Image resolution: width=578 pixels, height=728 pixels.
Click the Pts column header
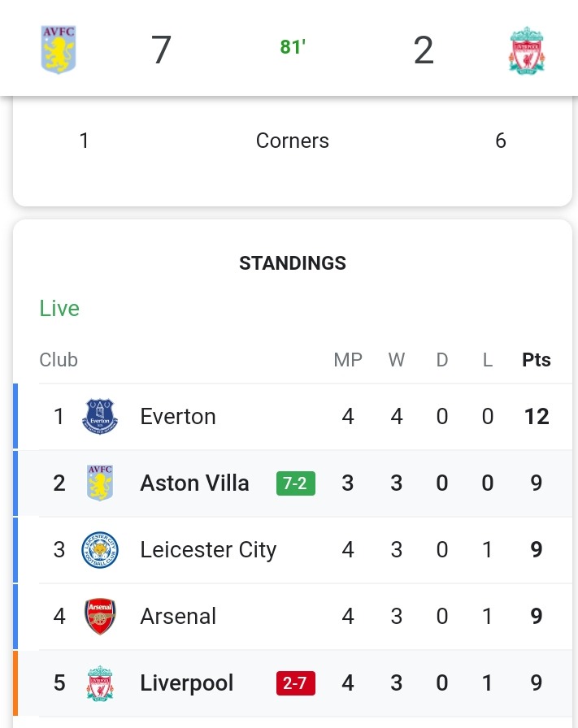(x=537, y=360)
